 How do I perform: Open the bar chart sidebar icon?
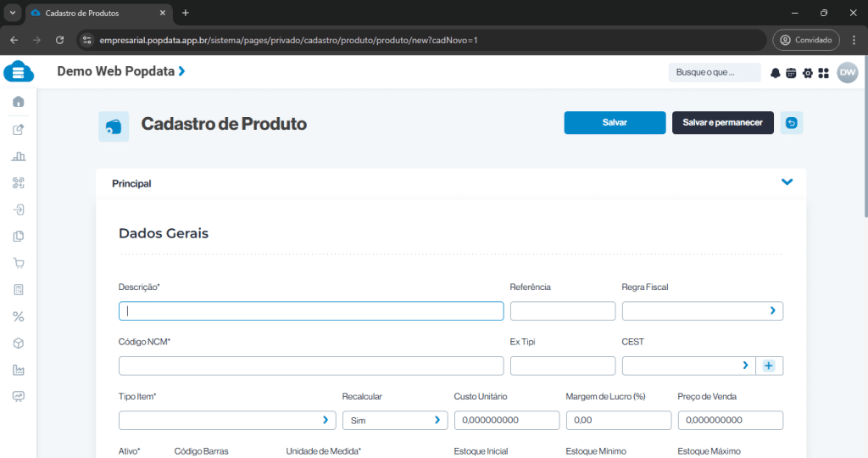(19, 156)
